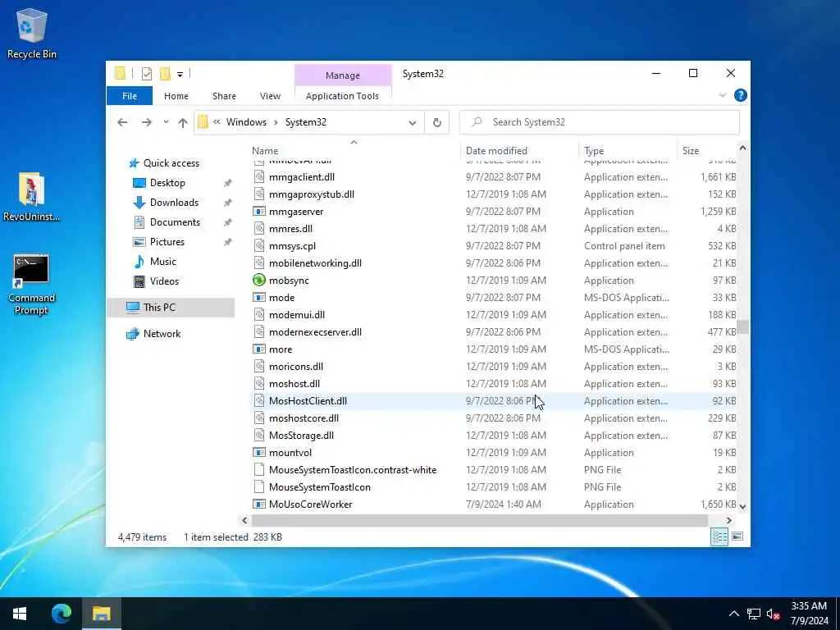
Task: Unpin Desktop using its pin icon
Action: coord(228,183)
